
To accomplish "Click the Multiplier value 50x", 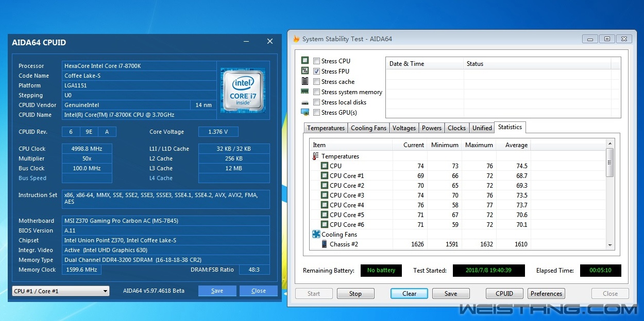I will (x=87, y=158).
